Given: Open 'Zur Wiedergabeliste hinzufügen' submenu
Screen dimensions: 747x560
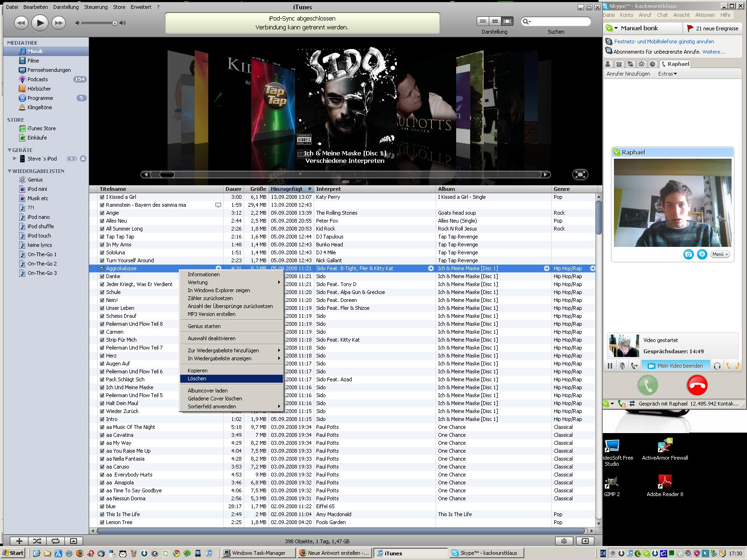Looking at the screenshot, I should click(232, 350).
